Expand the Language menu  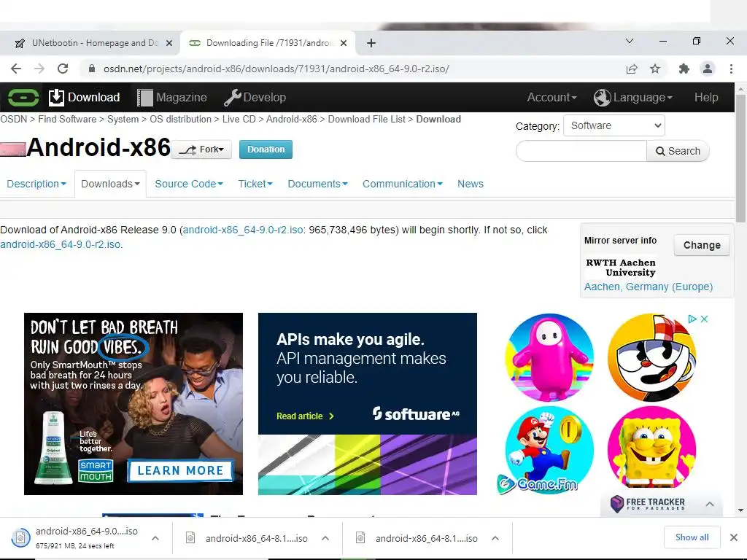pyautogui.click(x=633, y=97)
